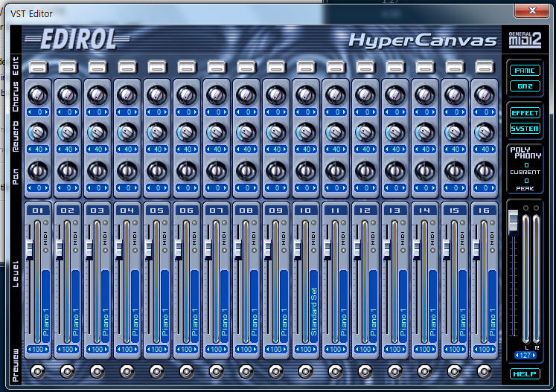This screenshot has height=392, width=556.
Task: Toggle part 04 channel number button
Action: pos(127,211)
